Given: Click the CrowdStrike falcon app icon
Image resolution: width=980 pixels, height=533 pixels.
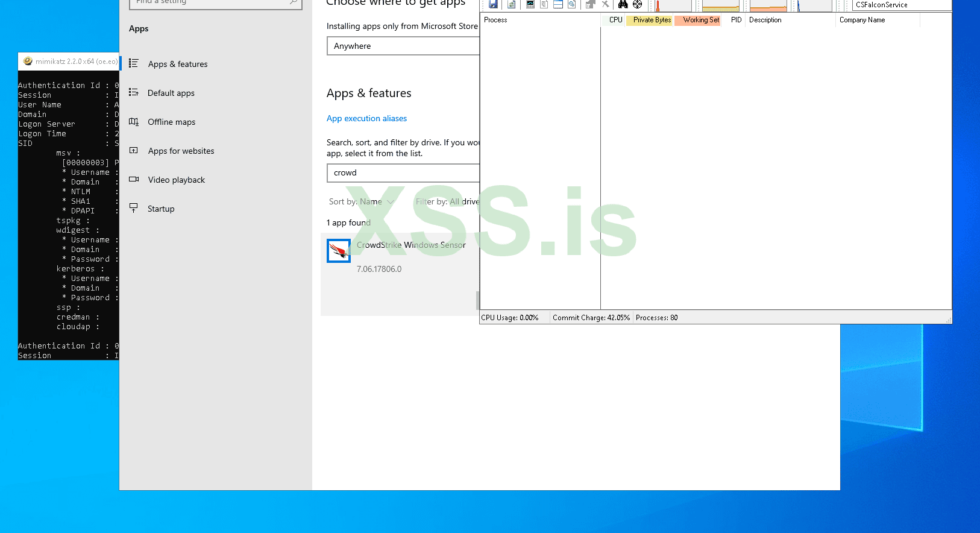Looking at the screenshot, I should tap(339, 251).
